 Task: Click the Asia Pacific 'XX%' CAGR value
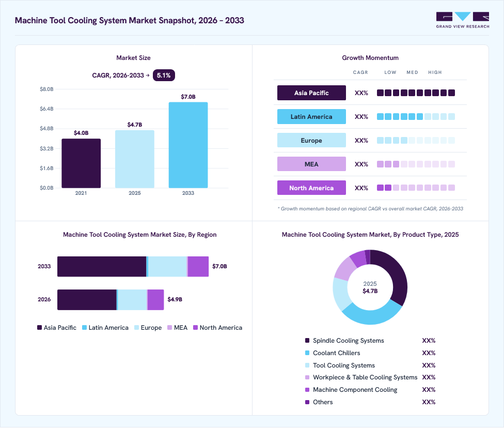point(361,93)
